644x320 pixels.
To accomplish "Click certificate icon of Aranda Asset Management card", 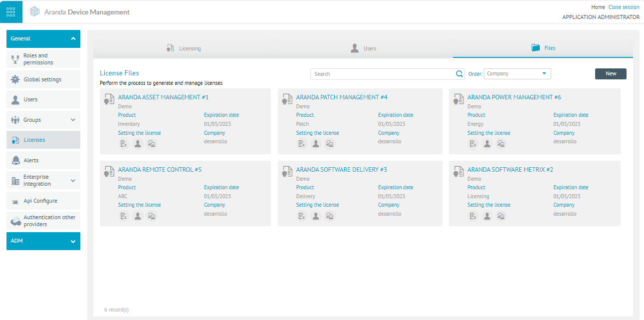I will click(x=109, y=99).
